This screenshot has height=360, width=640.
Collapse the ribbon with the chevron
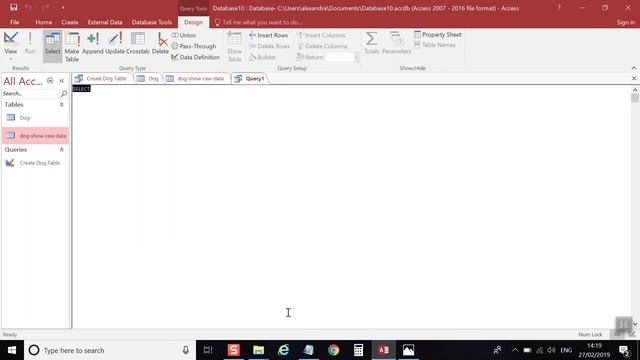633,68
